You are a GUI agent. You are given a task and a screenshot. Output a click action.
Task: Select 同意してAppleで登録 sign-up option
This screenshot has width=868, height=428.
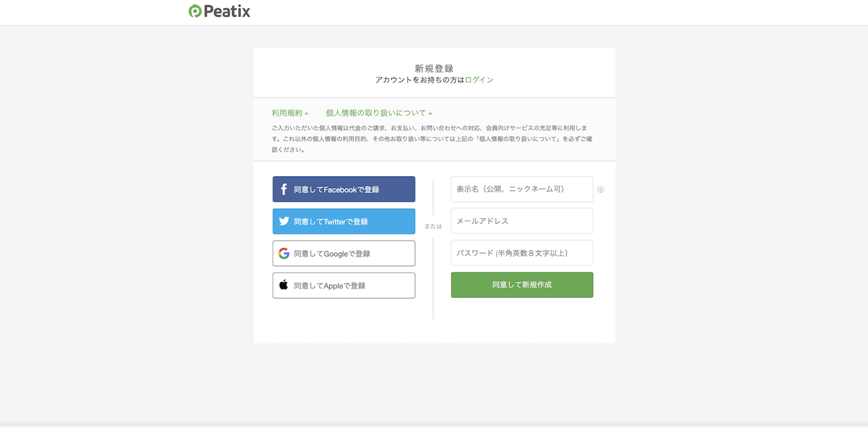344,285
